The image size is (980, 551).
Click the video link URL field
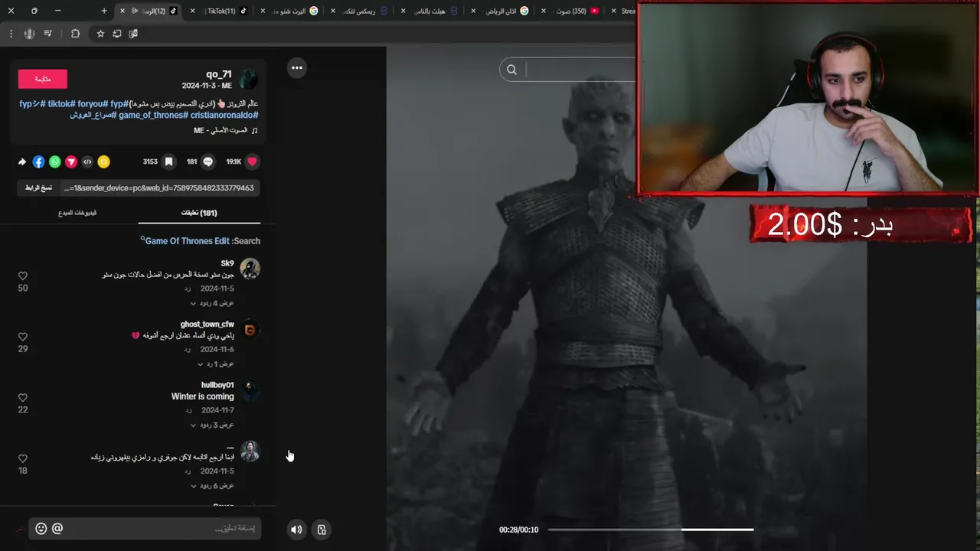pos(159,188)
